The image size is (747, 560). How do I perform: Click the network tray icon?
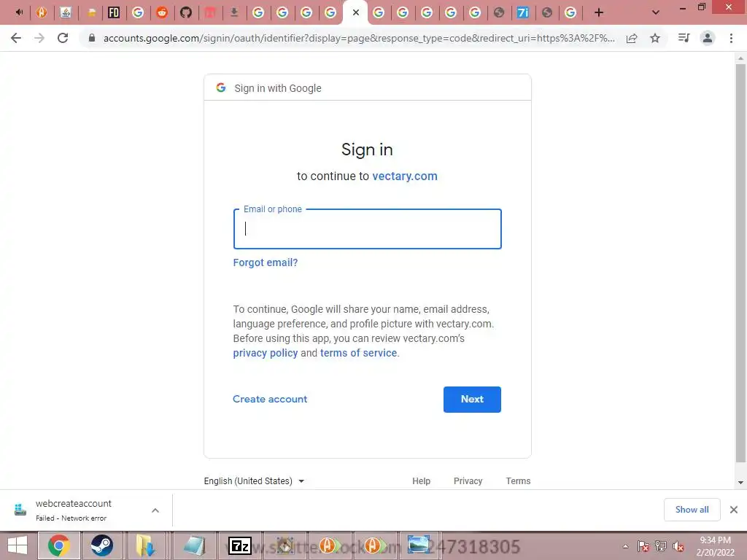[661, 546]
